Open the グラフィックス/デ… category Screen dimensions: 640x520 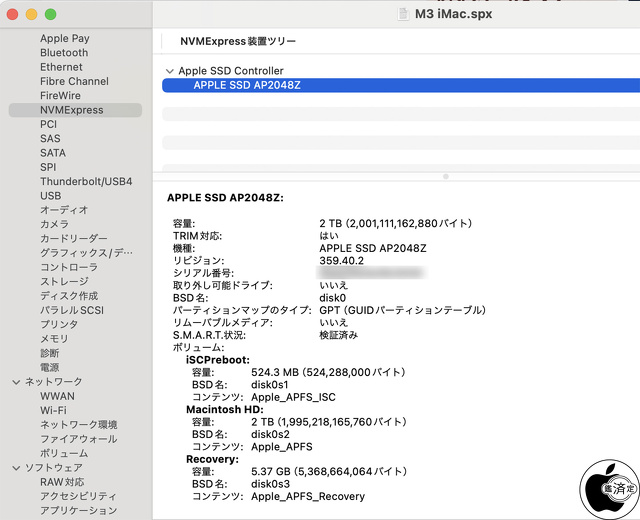86,253
